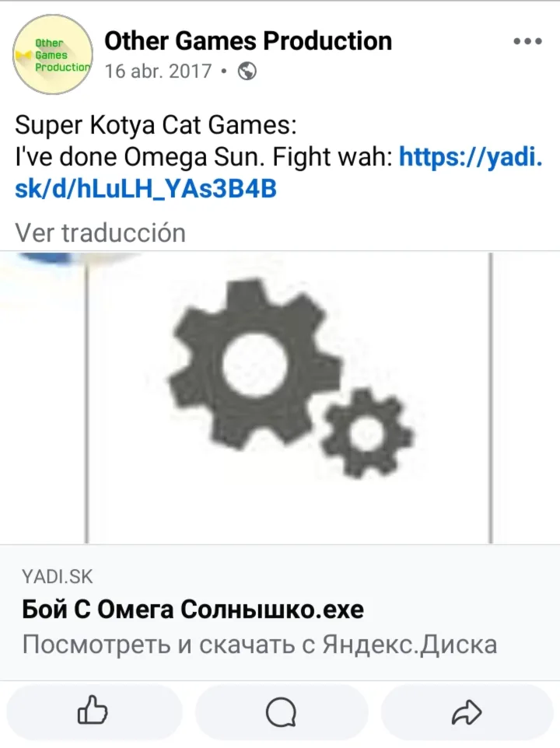Open the three-dot post options menu
The image size is (560, 748).
[527, 41]
